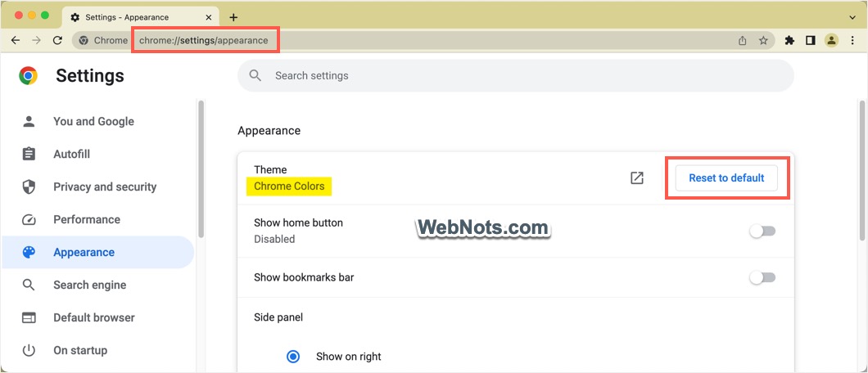Click the Chrome Colors theme name
The width and height of the screenshot is (868, 373).
[289, 186]
